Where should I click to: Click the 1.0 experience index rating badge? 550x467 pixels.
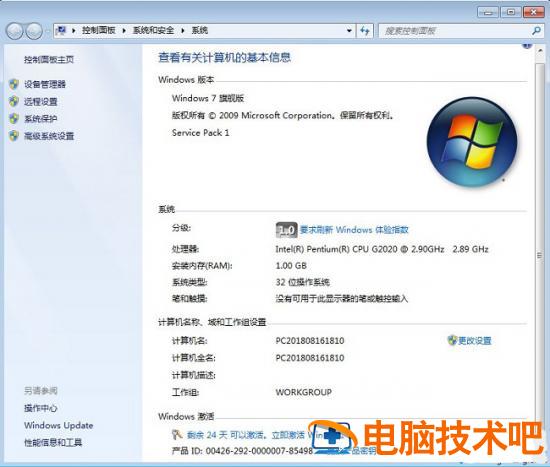pos(286,230)
